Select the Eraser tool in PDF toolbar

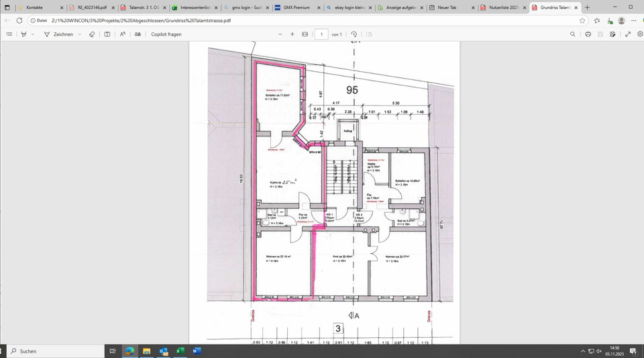click(x=92, y=34)
